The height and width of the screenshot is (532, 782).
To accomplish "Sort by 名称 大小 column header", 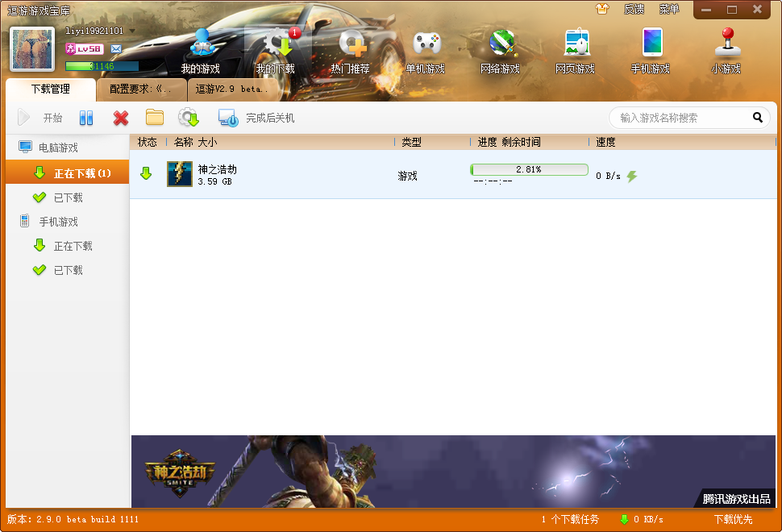I will [281, 142].
